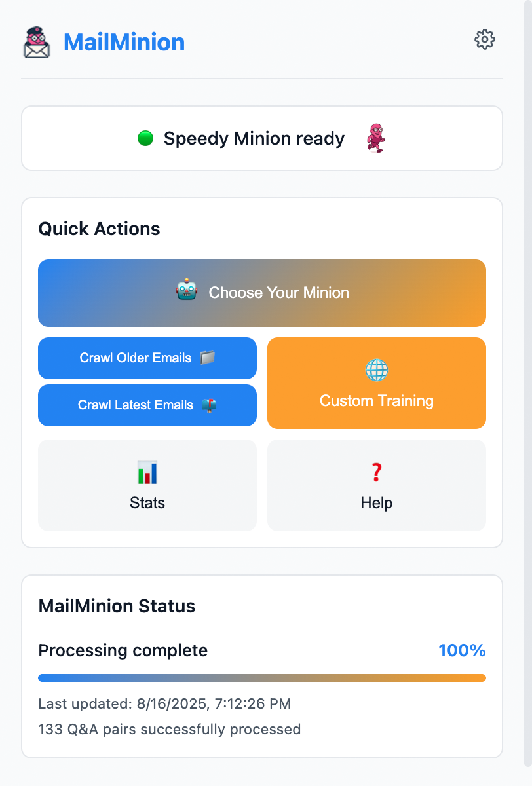
Task: View the Stats panel
Action: pos(147,485)
